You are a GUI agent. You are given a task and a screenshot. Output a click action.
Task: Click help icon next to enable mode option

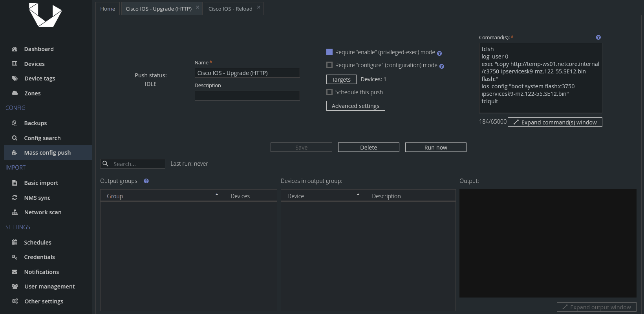coord(439,53)
